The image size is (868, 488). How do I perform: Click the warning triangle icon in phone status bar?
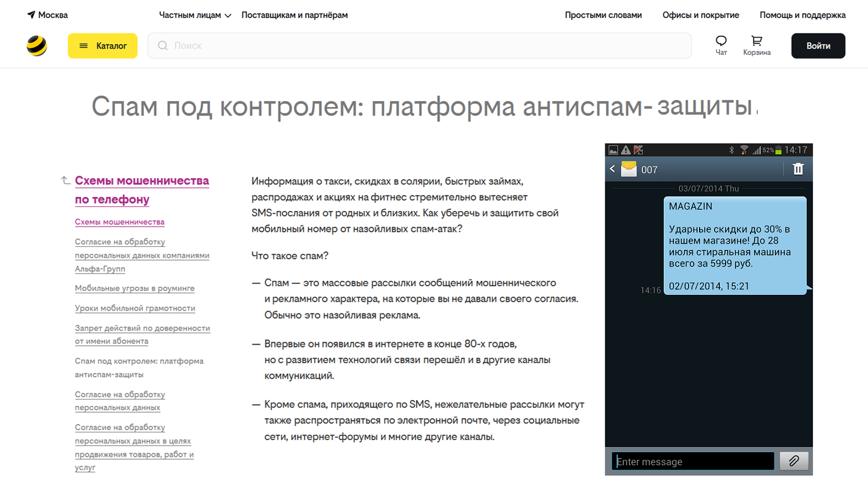[626, 150]
